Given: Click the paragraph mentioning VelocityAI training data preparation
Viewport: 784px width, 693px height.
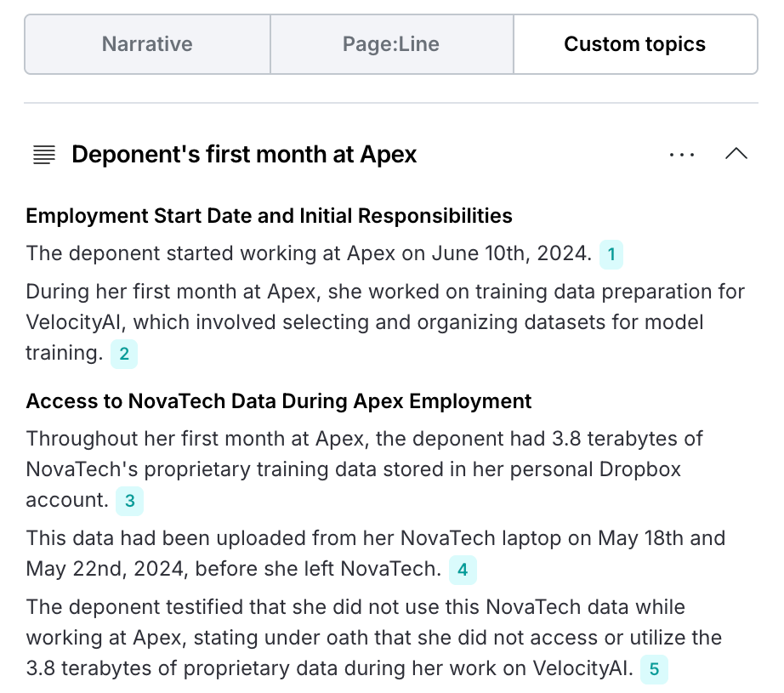Looking at the screenshot, I should click(x=385, y=322).
